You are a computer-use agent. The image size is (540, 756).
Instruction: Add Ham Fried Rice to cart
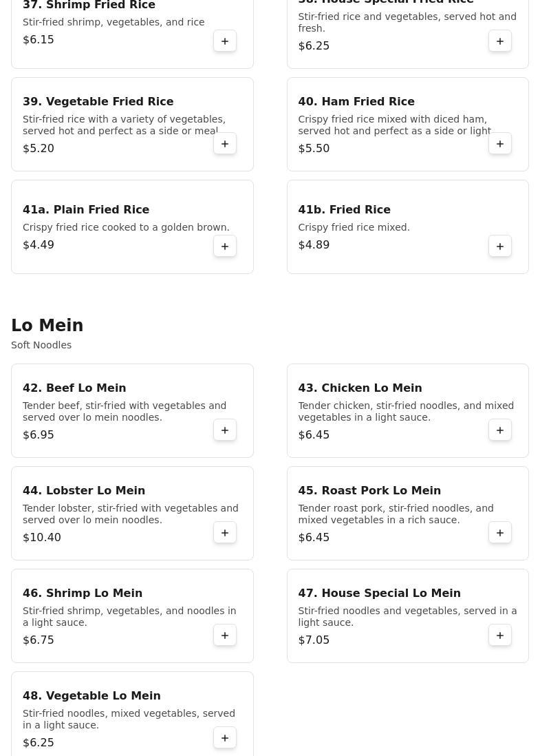[500, 144]
